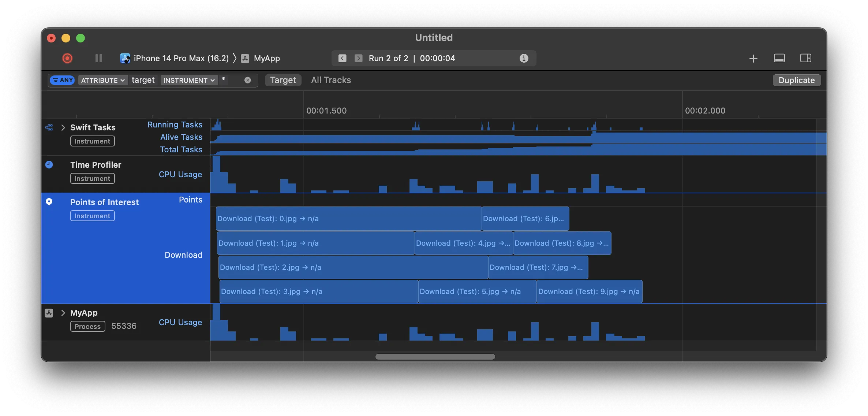Screen dimensions: 868x416
Task: Toggle the ANY filter mode pill
Action: tap(63, 80)
